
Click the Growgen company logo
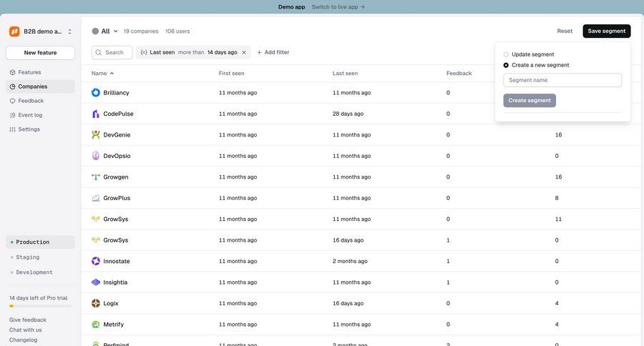(x=96, y=177)
